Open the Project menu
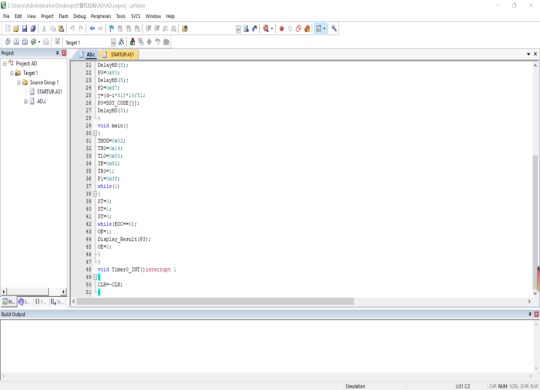This screenshot has width=540, height=390. (x=47, y=16)
